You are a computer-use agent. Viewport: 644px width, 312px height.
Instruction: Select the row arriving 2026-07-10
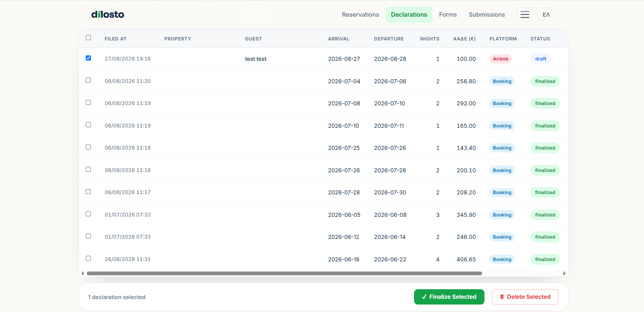pyautogui.click(x=88, y=125)
